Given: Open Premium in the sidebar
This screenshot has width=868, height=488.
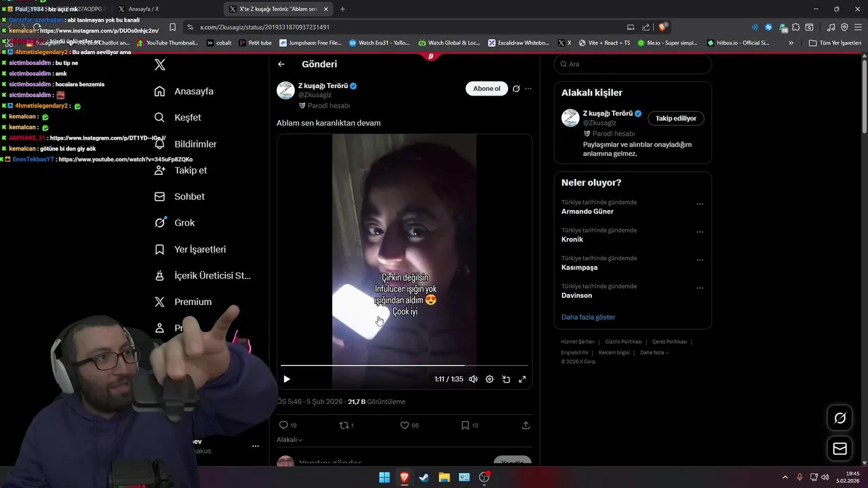Looking at the screenshot, I should pos(182,302).
